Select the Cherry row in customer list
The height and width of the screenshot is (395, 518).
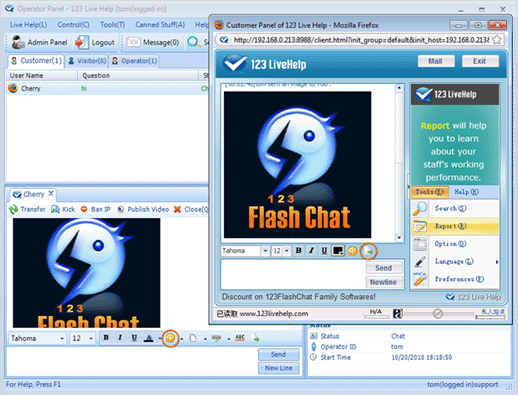pos(108,88)
